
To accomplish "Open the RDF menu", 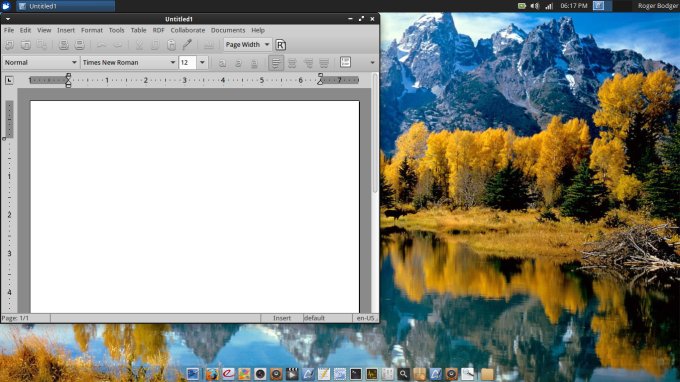I will [158, 30].
